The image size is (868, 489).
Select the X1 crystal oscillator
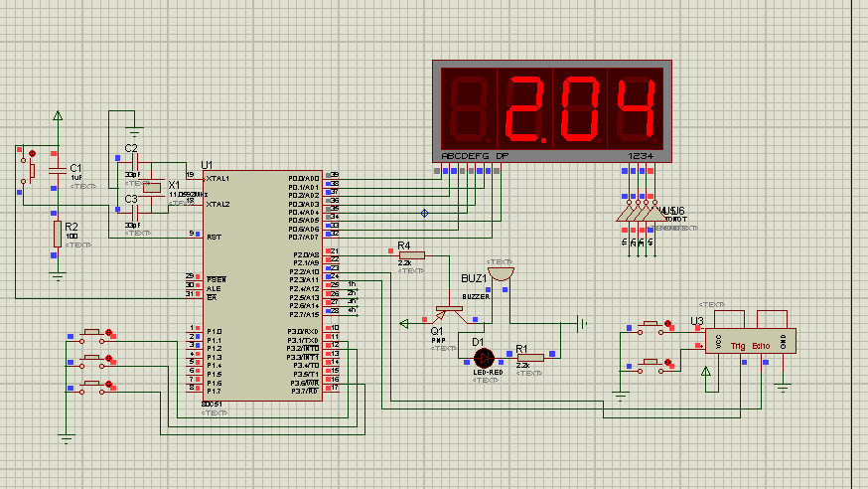tap(152, 188)
